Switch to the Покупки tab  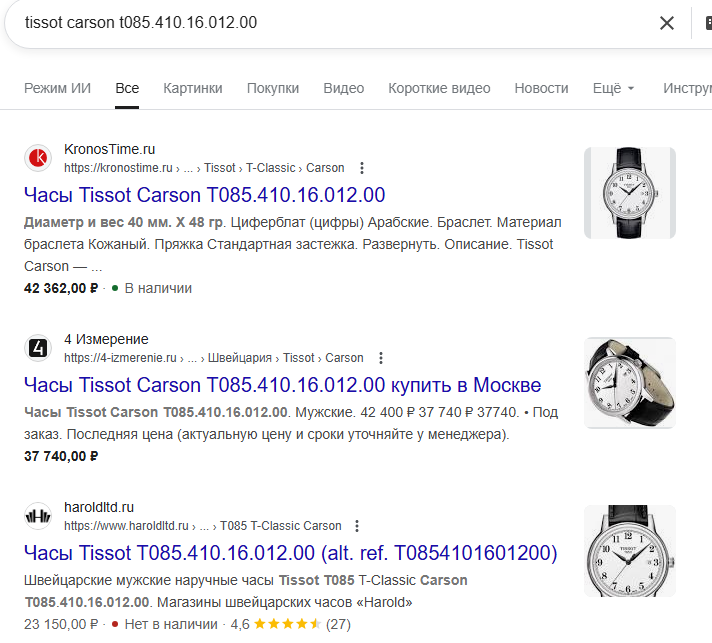[x=273, y=88]
